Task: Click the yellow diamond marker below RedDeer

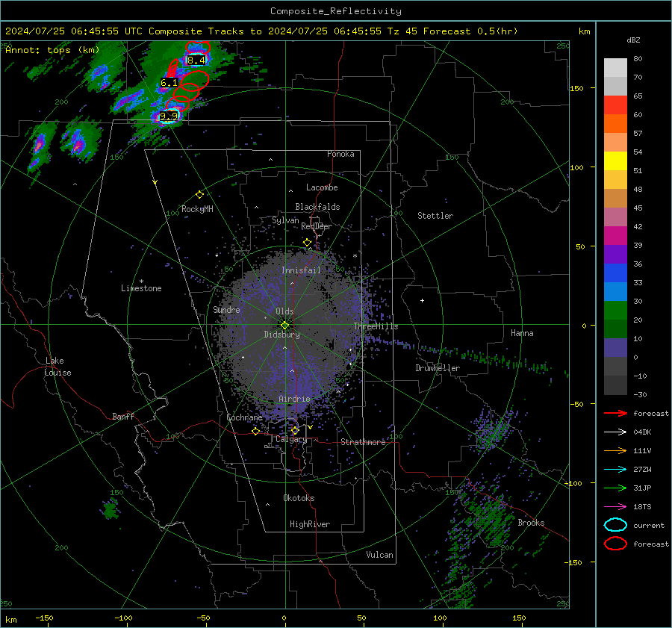Action: (x=308, y=243)
